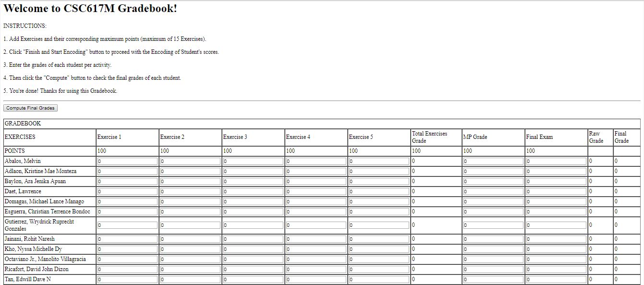The height and width of the screenshot is (285, 644).
Task: Select Exercise 3 field for Ricafort, David John Dizon
Action: (x=253, y=270)
